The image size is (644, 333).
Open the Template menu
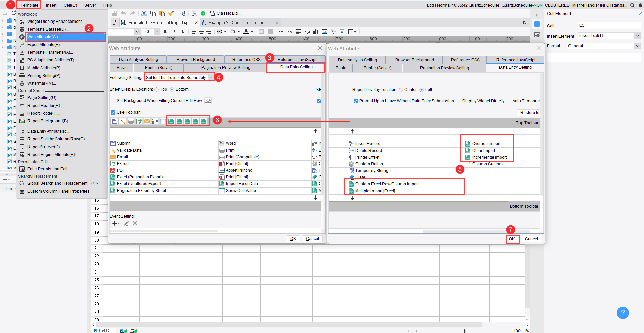tap(30, 5)
